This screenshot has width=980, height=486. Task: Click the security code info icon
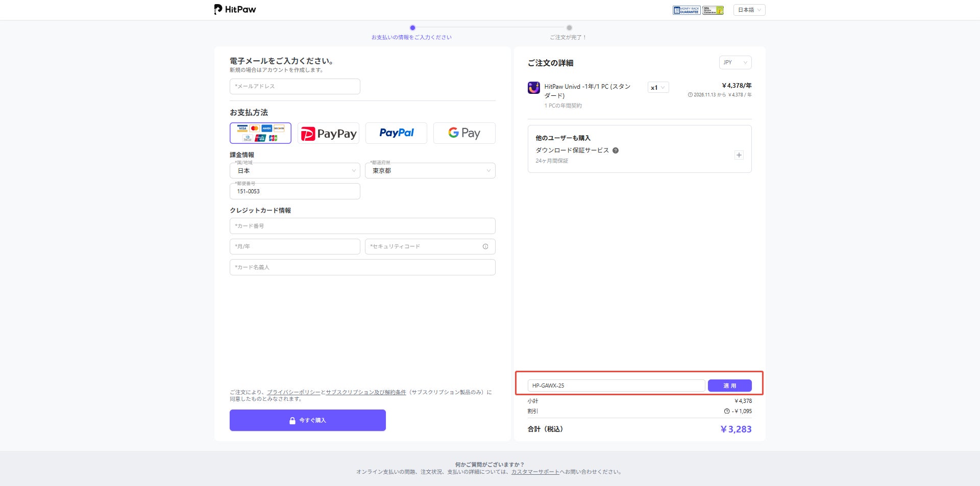485,247
